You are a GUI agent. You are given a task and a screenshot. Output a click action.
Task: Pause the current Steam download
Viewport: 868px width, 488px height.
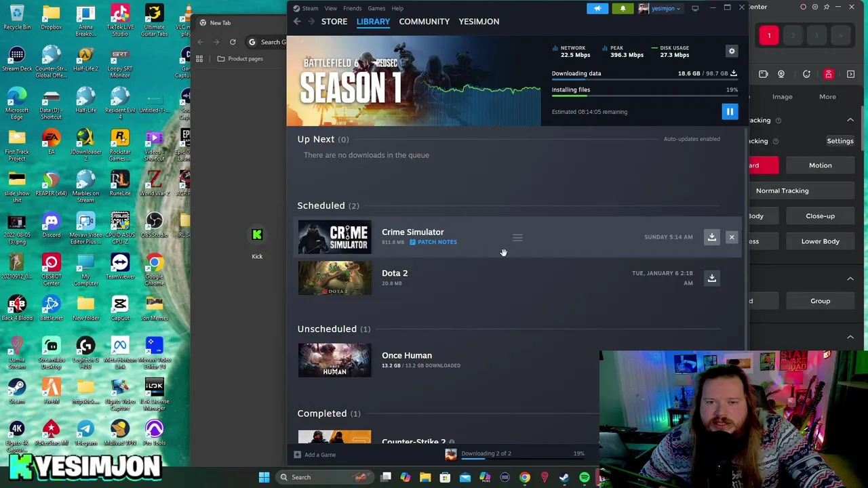tap(730, 112)
